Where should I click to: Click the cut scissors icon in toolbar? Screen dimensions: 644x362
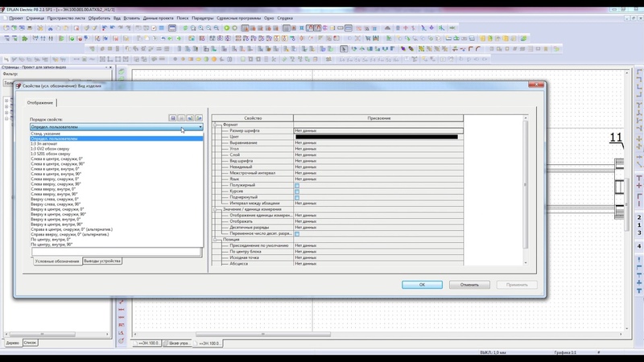pos(50,28)
